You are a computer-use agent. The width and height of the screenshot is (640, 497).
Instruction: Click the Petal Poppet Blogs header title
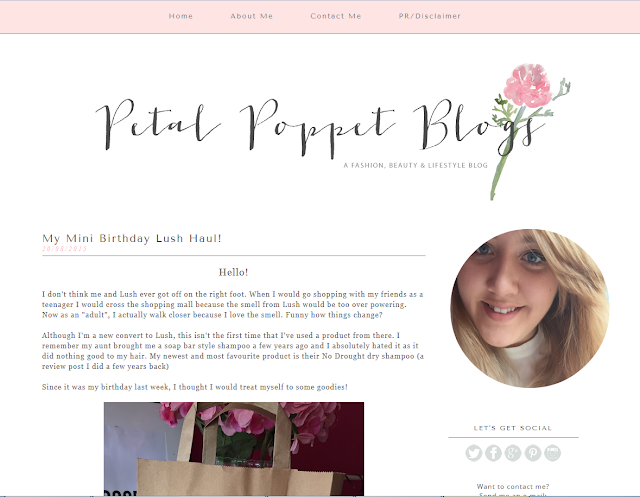click(314, 126)
